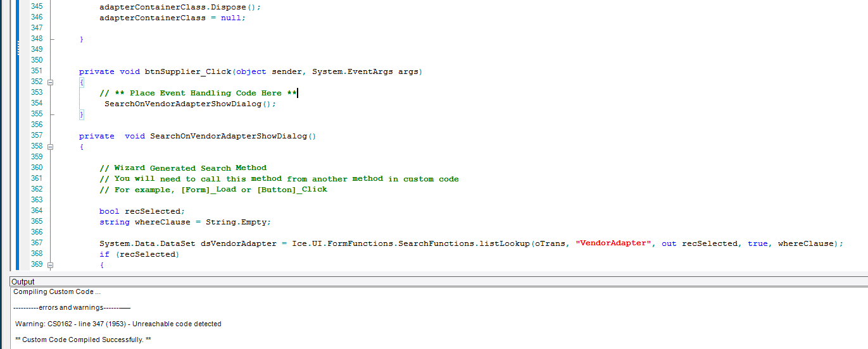The height and width of the screenshot is (349, 868).
Task: Click 'dsVendorAdapter' variable on line 367
Action: point(239,243)
